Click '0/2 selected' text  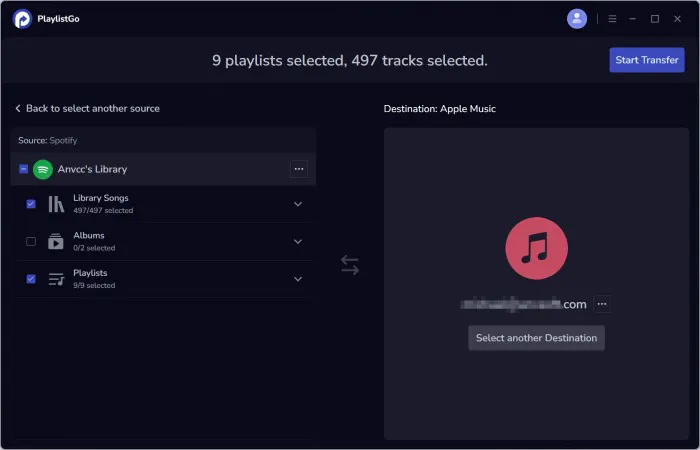pyautogui.click(x=94, y=248)
